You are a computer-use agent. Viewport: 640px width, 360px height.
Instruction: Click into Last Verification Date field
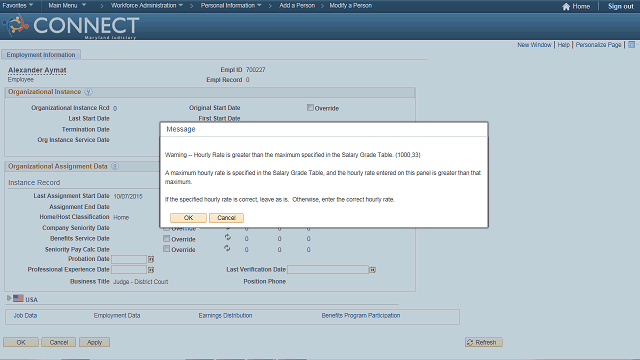[328, 270]
